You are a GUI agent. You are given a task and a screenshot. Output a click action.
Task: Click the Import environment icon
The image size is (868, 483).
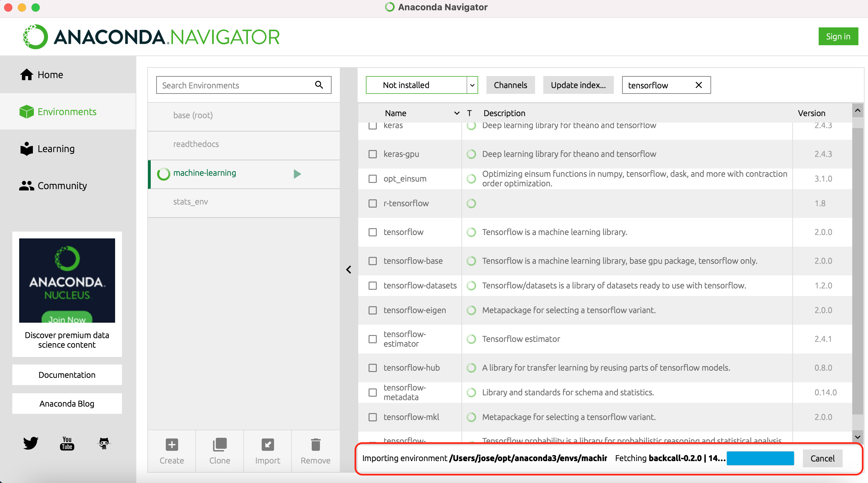tap(268, 445)
